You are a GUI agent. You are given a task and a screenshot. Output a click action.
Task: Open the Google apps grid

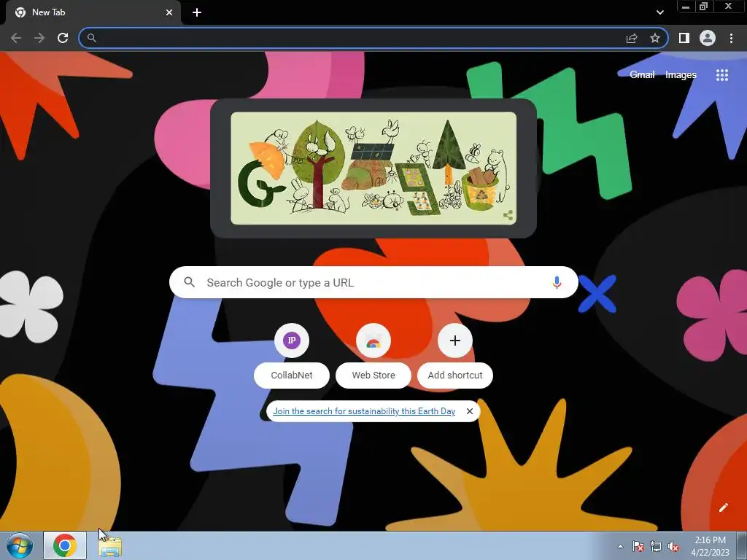tap(721, 75)
